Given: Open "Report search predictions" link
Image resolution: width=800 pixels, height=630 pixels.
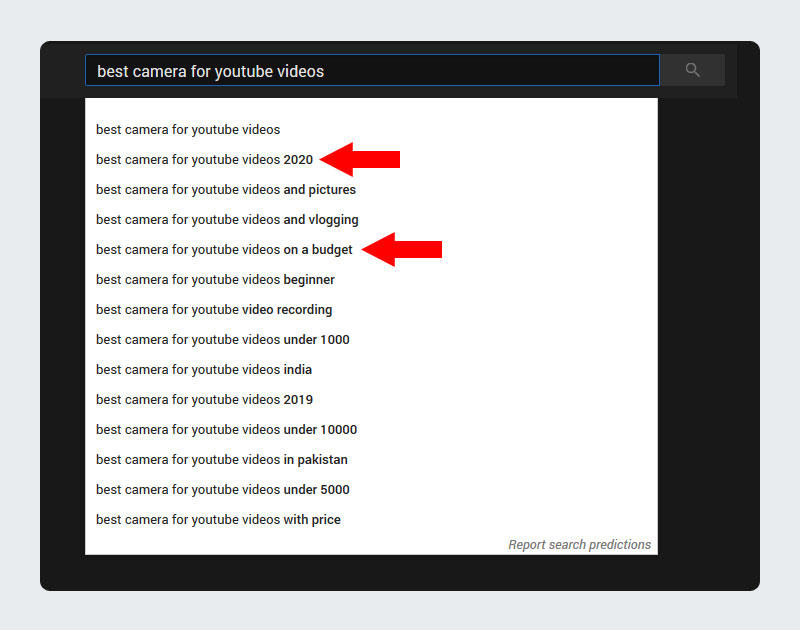Looking at the screenshot, I should 580,545.
